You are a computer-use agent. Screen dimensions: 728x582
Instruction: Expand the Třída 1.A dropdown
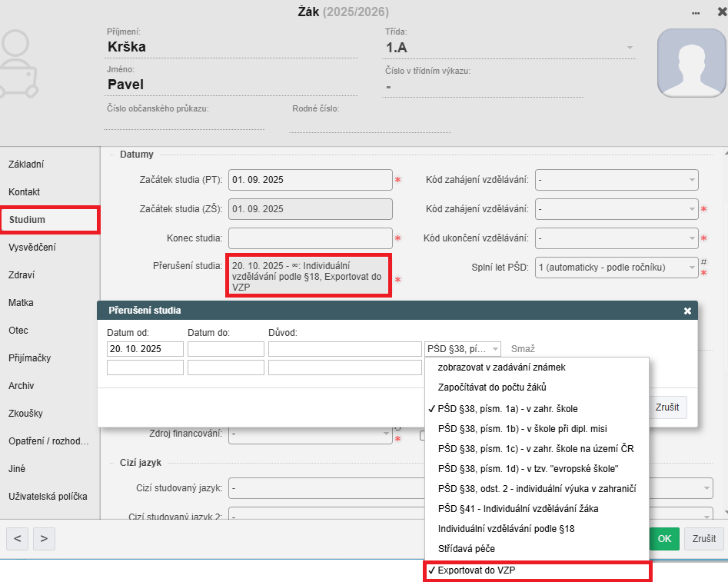[630, 48]
